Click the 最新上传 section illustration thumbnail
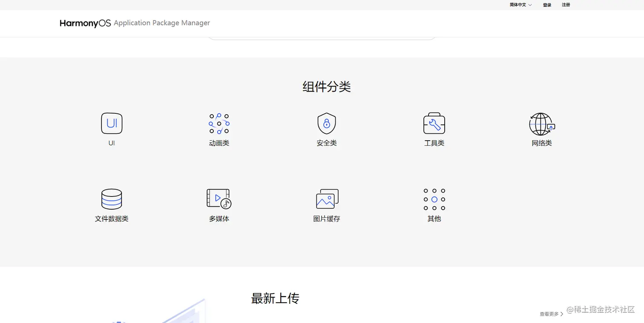The image size is (644, 323). coord(179,315)
